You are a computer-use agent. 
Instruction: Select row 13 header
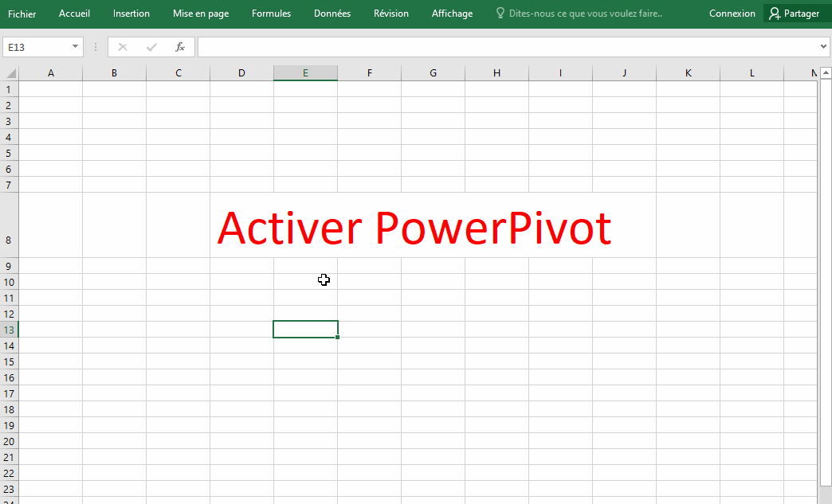tap(9, 330)
